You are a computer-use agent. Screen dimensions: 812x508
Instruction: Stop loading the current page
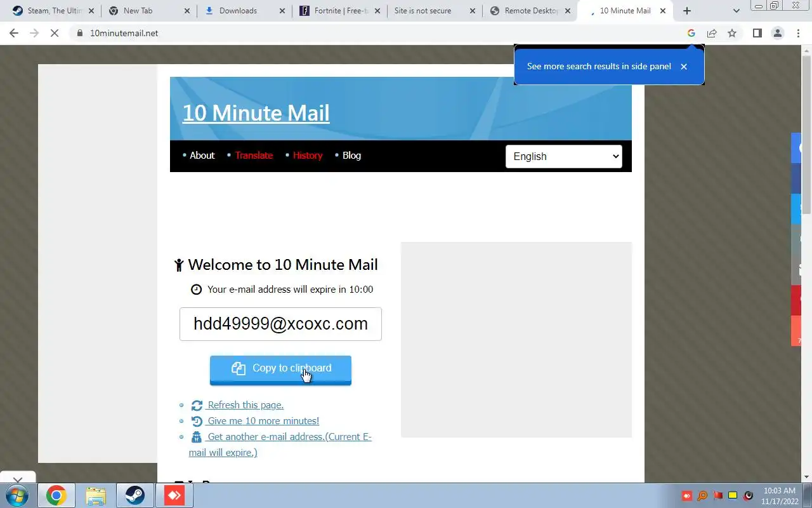[55, 33]
